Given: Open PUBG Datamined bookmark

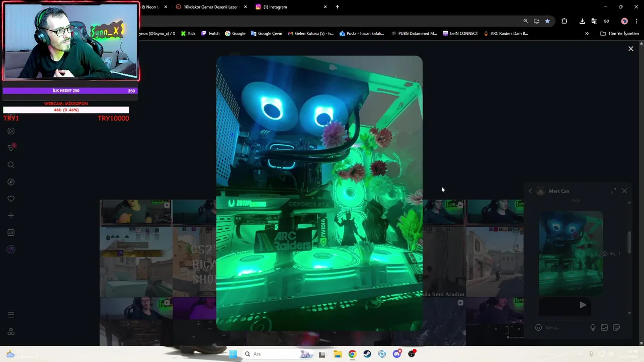Looking at the screenshot, I should tap(414, 34).
